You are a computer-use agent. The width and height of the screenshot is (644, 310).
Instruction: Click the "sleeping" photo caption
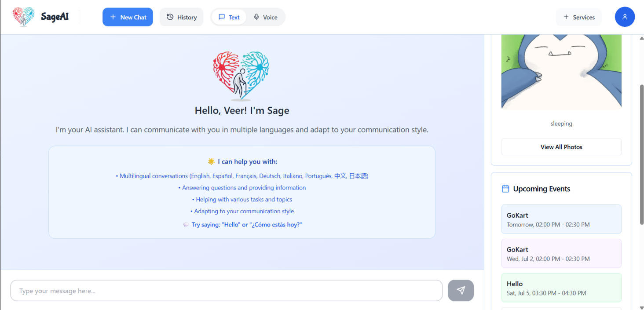[x=561, y=124]
